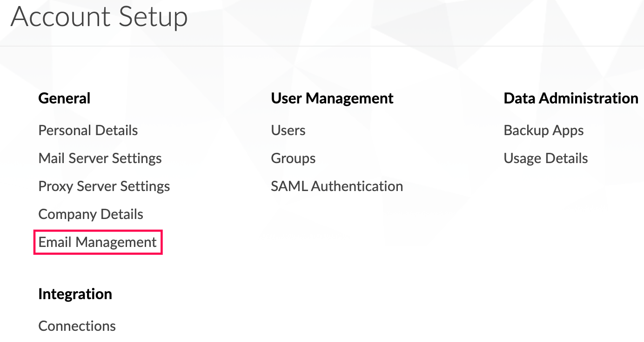Select Company Details option
Viewport: 644px width, 342px height.
coord(91,214)
